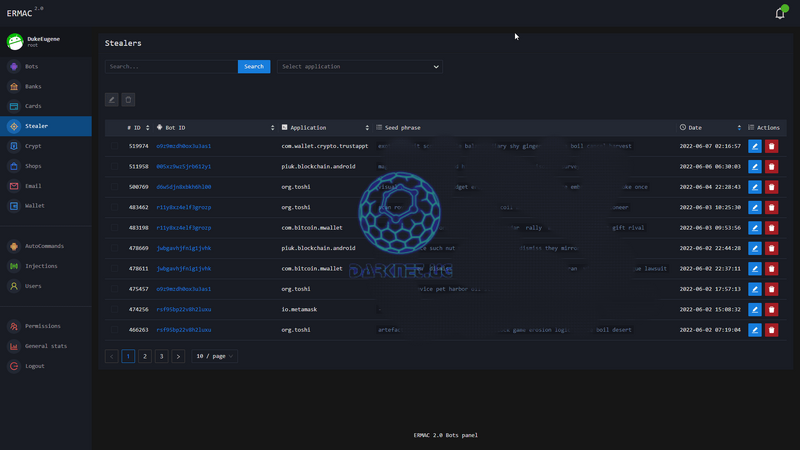800x450 pixels.
Task: Click the Logout icon
Action: [x=14, y=366]
